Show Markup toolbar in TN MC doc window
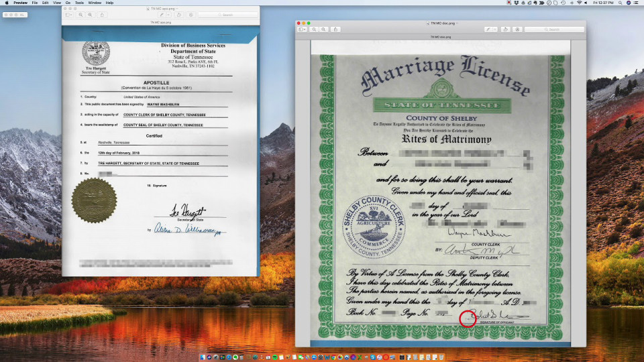The height and width of the screenshot is (362, 644). coord(517,29)
